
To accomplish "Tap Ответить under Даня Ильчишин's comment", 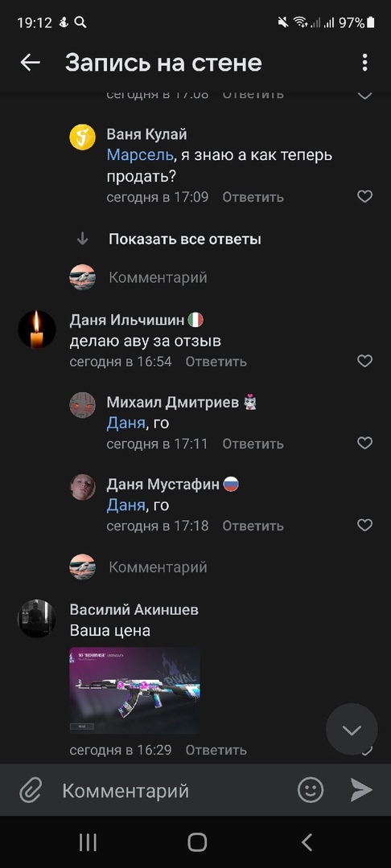I will coord(216,362).
